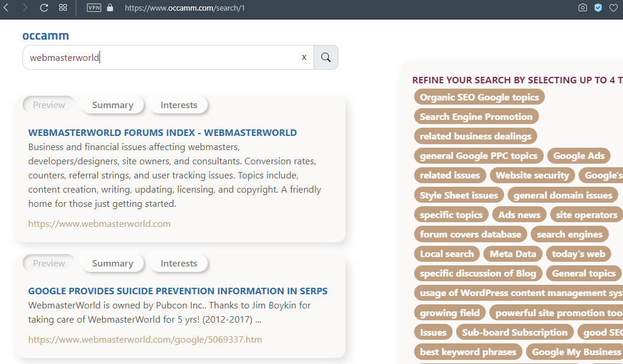Select the Local search tag
The height and width of the screenshot is (364, 623).
pyautogui.click(x=447, y=253)
